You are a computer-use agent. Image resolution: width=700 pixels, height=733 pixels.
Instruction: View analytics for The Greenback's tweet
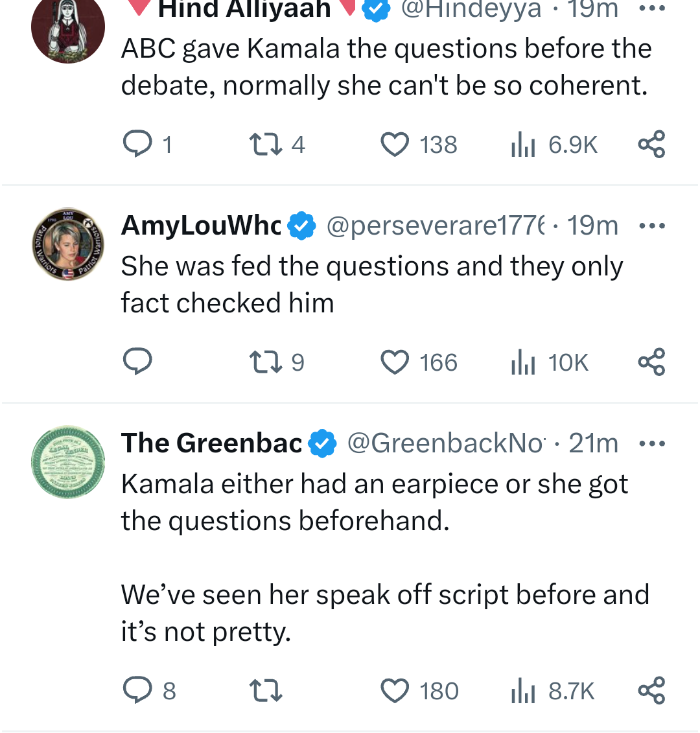[523, 690]
